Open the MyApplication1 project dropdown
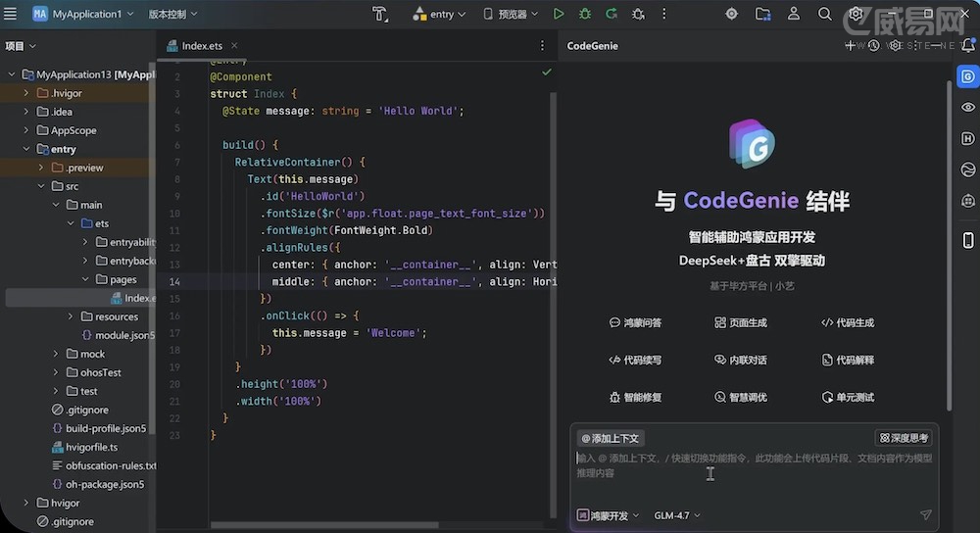 [83, 14]
